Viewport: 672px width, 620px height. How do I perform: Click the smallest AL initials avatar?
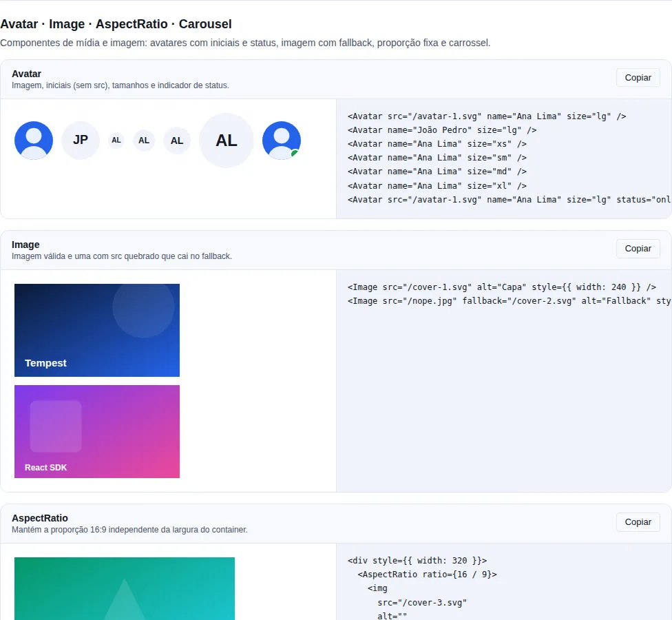coord(116,141)
